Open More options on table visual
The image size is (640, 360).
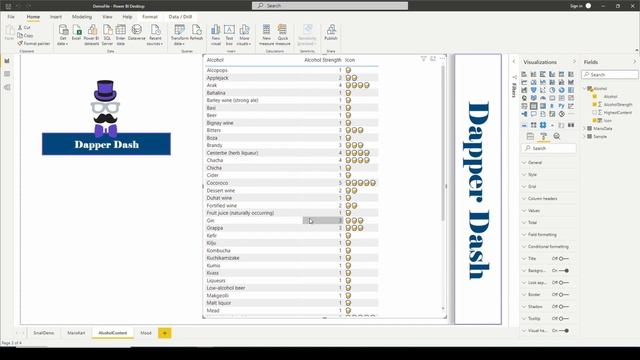(442, 59)
